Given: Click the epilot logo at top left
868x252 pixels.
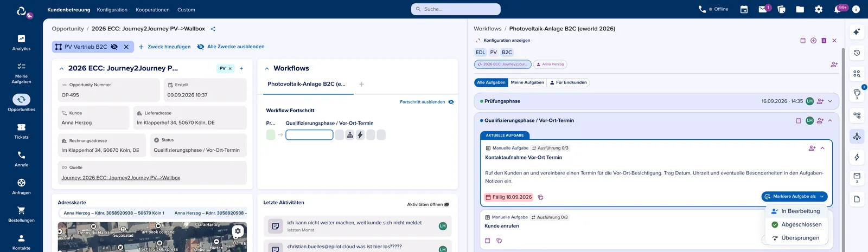Looking at the screenshot, I should coord(22,10).
